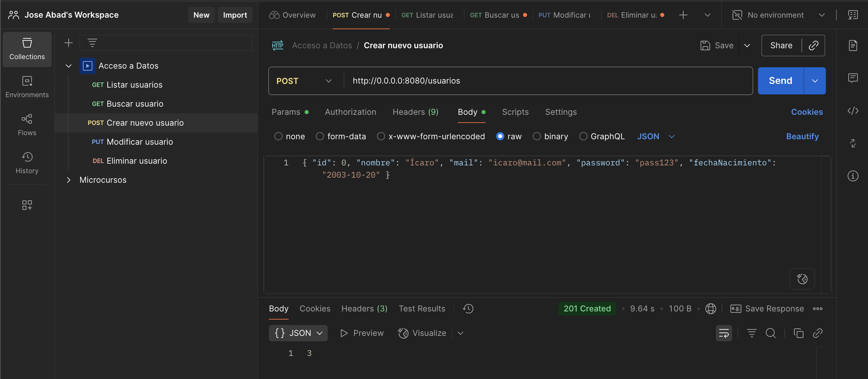Open the No environment dropdown

tap(778, 15)
